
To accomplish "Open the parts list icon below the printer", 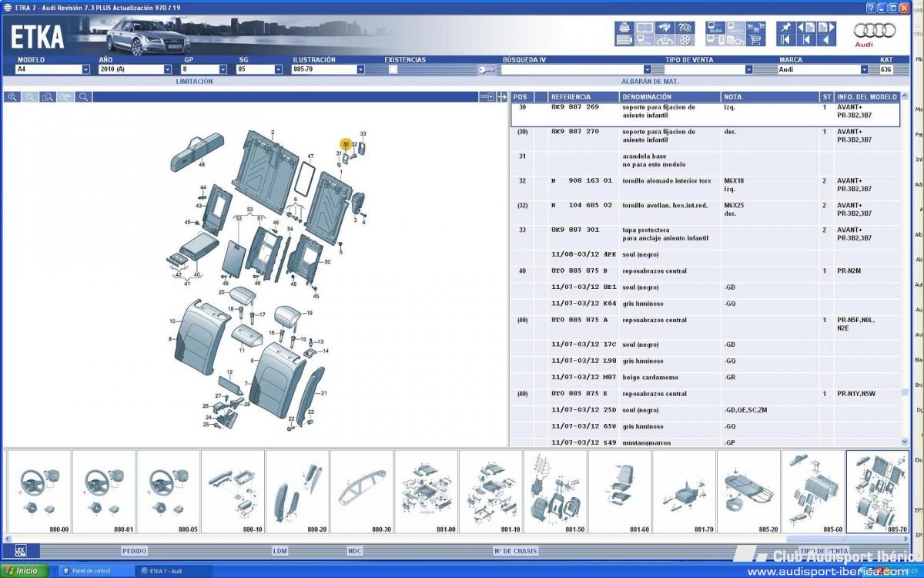I will (624, 40).
